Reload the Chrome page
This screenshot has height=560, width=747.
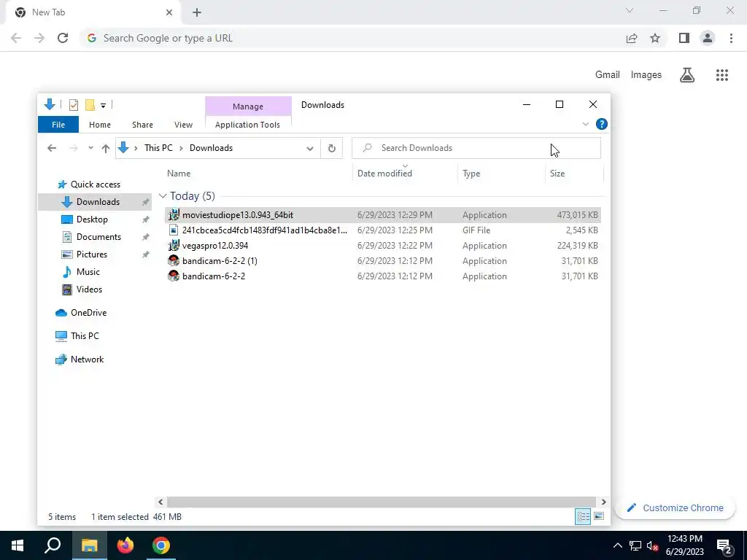[63, 38]
